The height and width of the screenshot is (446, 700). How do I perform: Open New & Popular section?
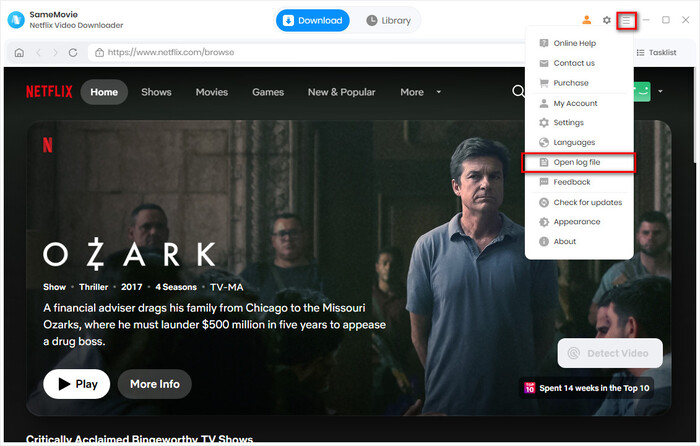(342, 92)
